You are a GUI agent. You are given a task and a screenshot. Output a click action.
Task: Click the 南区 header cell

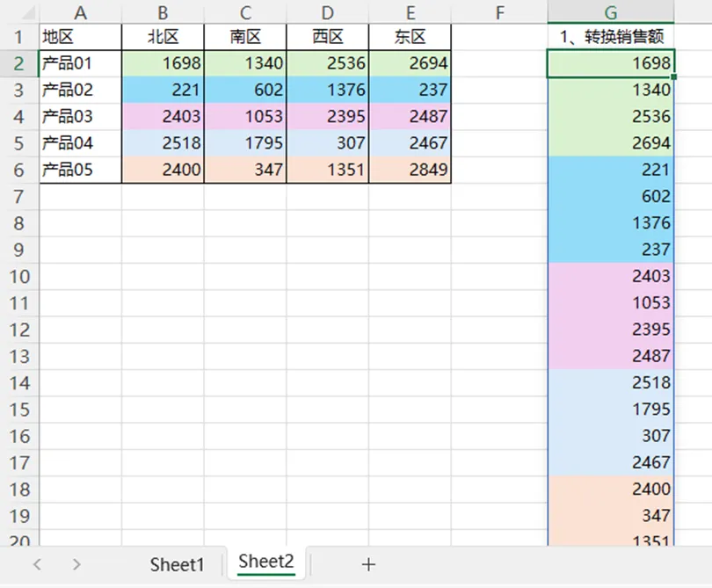pyautogui.click(x=245, y=37)
